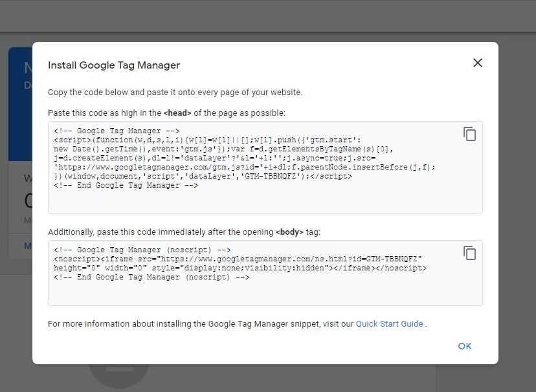Click the 'GTM-TBBNQFZ' script line in head code
The image size is (536, 392).
[203, 176]
